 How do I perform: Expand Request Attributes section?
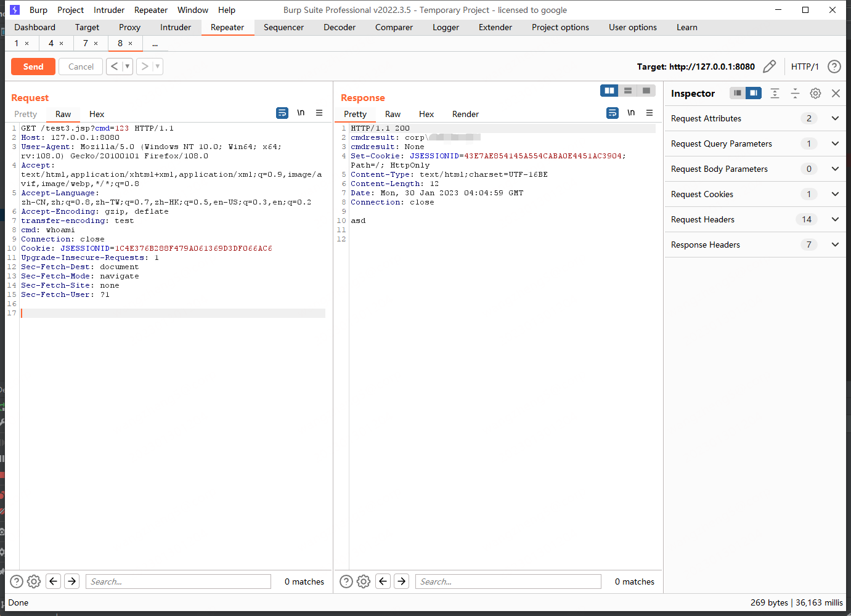click(835, 118)
